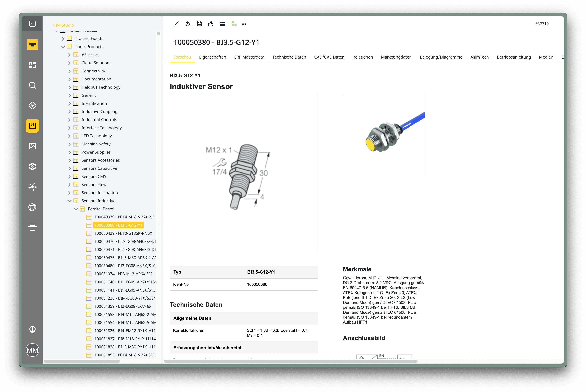Screen dimensions: 586x392
Task: Open the linked rings icon in sidebar
Action: [x=32, y=106]
